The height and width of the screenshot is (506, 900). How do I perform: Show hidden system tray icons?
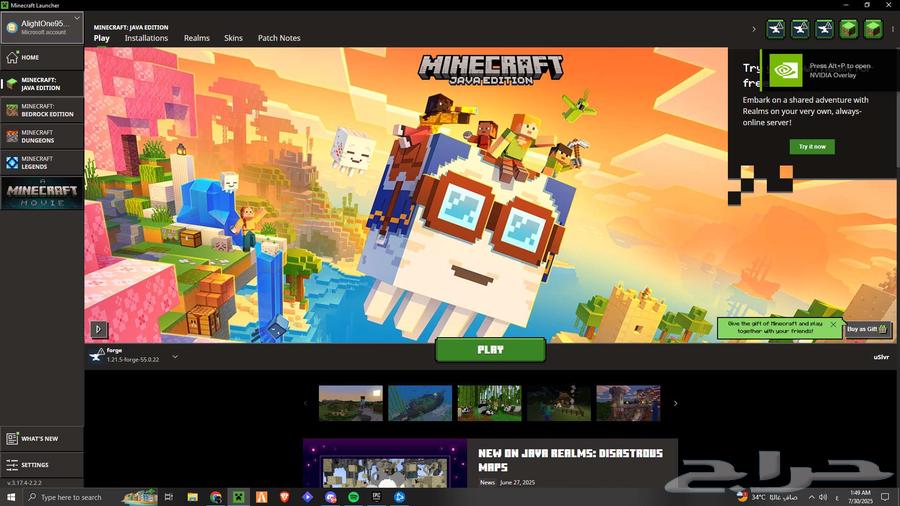click(811, 497)
